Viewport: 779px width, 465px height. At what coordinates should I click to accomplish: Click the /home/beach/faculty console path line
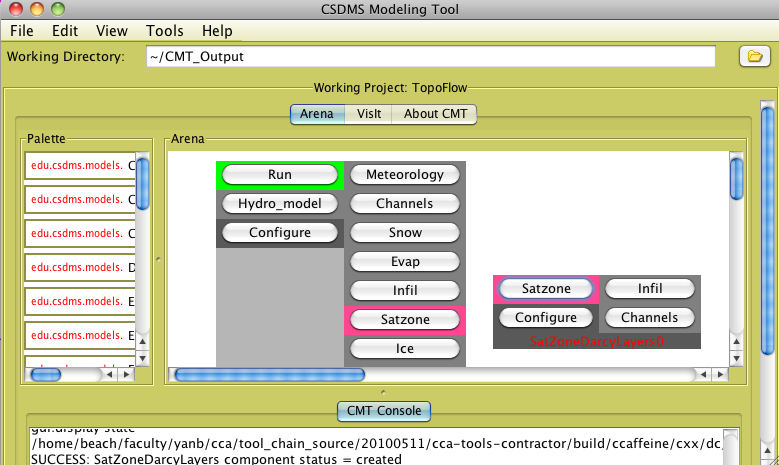(376, 443)
